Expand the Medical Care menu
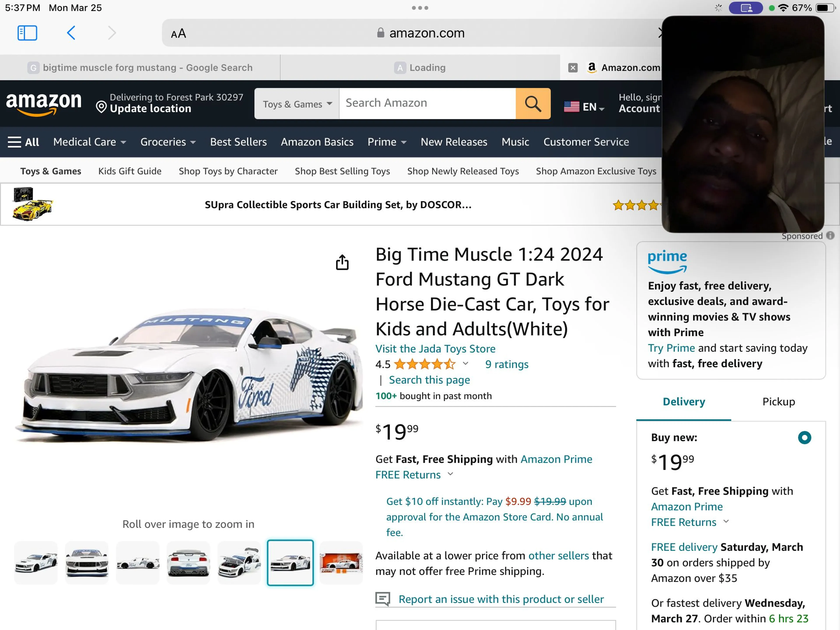 tap(90, 142)
